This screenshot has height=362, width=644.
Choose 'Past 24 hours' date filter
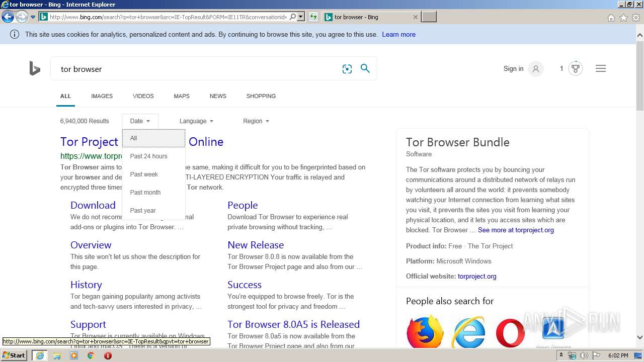153,156
